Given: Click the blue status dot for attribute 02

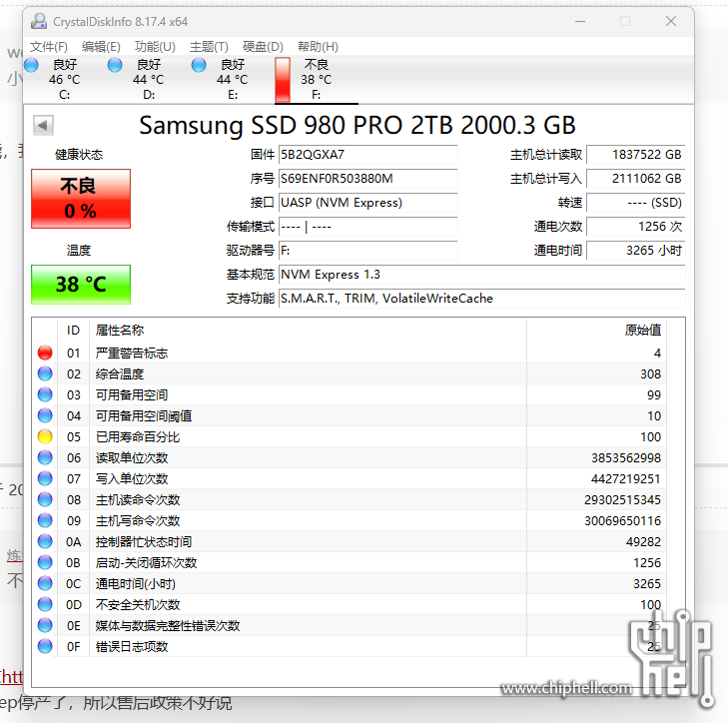Looking at the screenshot, I should point(45,373).
